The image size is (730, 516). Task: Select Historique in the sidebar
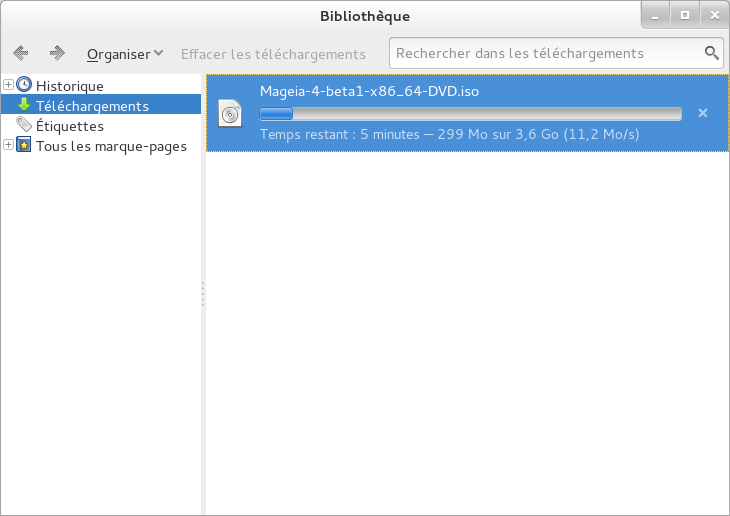click(x=70, y=86)
